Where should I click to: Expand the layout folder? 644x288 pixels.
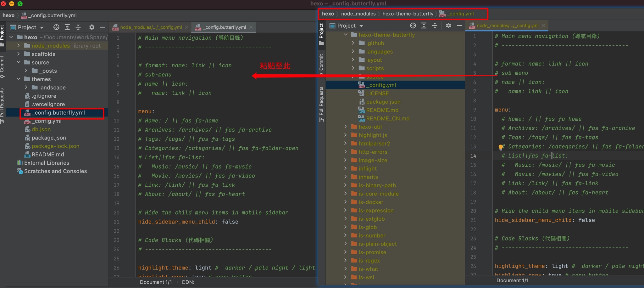(353, 60)
